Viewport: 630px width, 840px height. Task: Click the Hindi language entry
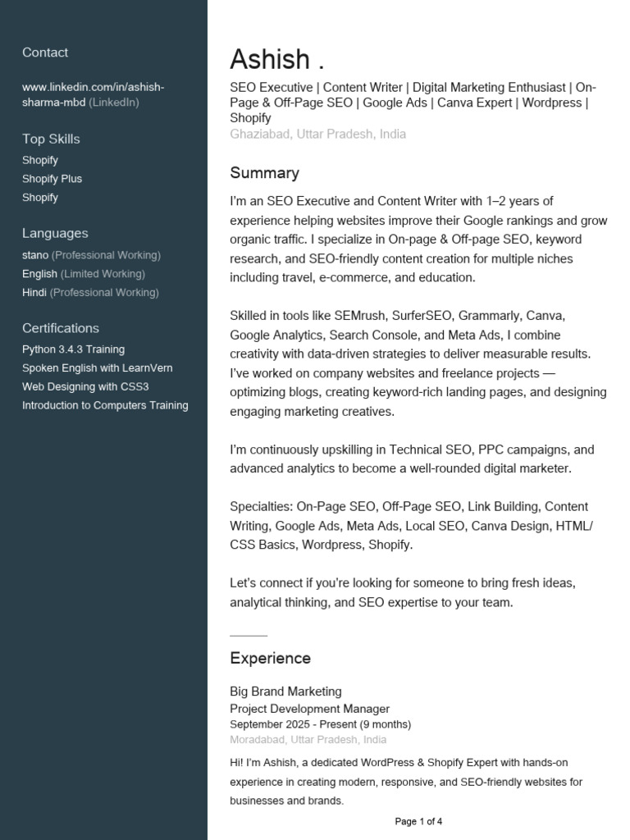[x=90, y=293]
